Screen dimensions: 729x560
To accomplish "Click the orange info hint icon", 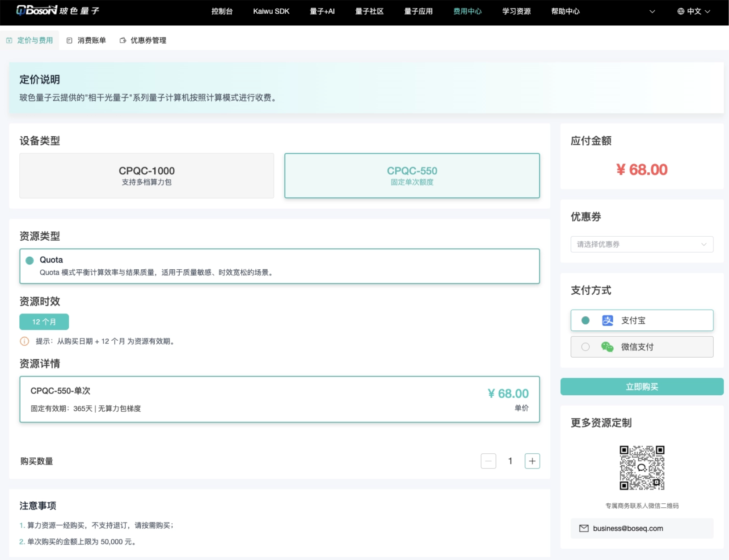I will (25, 341).
